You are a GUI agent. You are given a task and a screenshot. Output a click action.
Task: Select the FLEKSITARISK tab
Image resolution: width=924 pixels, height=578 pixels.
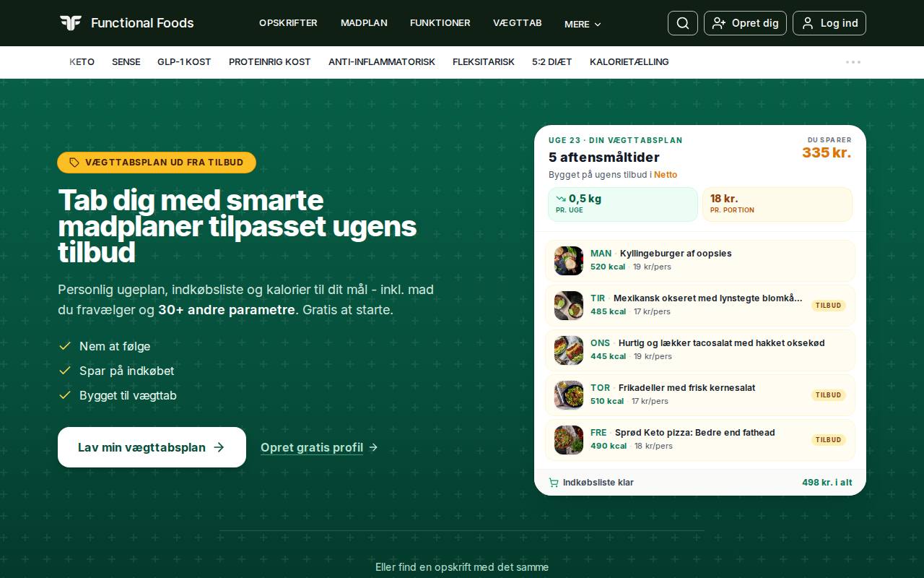point(484,62)
